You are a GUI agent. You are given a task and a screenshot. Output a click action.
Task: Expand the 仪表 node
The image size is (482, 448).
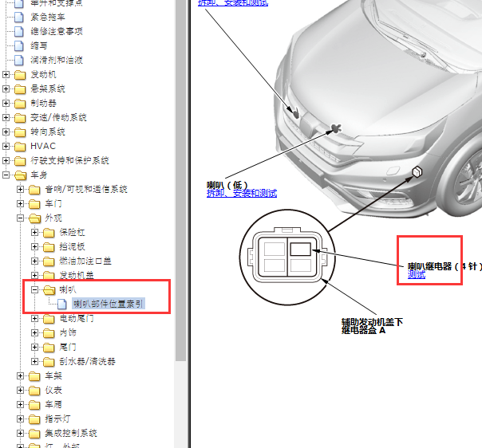coord(20,391)
